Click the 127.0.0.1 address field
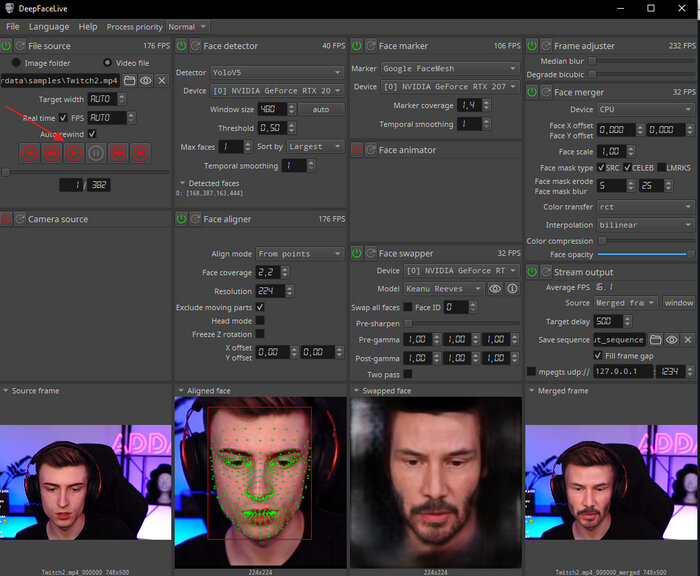This screenshot has height=576, width=700. 622,371
